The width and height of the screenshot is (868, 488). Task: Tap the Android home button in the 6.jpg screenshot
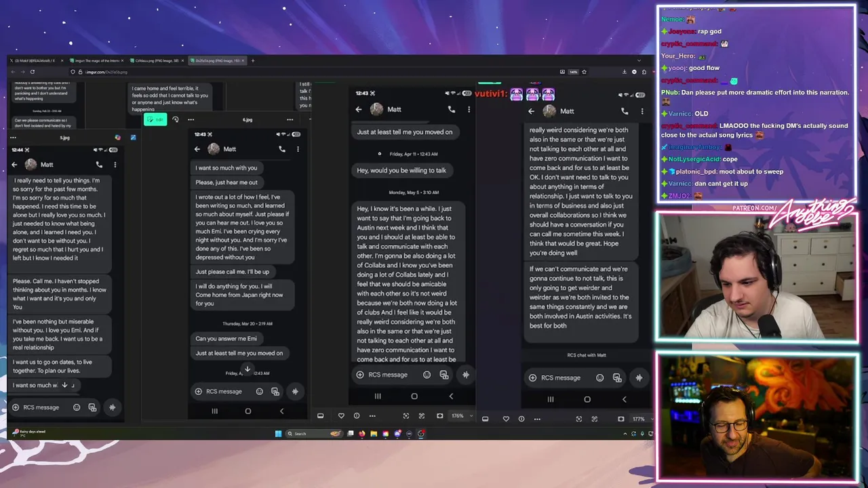248,411
